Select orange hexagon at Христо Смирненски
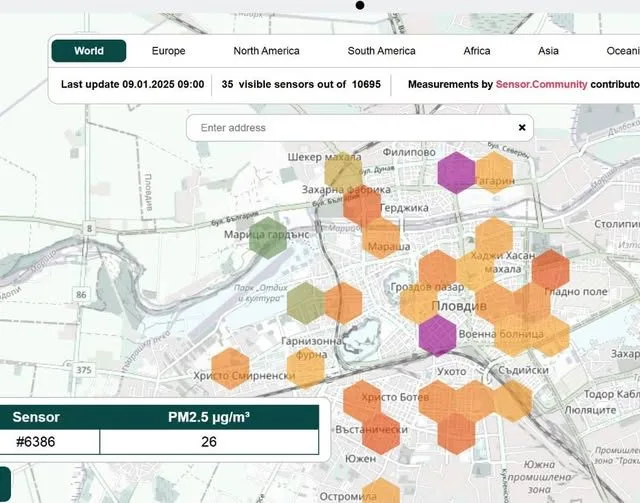640x503 pixels. [230, 368]
